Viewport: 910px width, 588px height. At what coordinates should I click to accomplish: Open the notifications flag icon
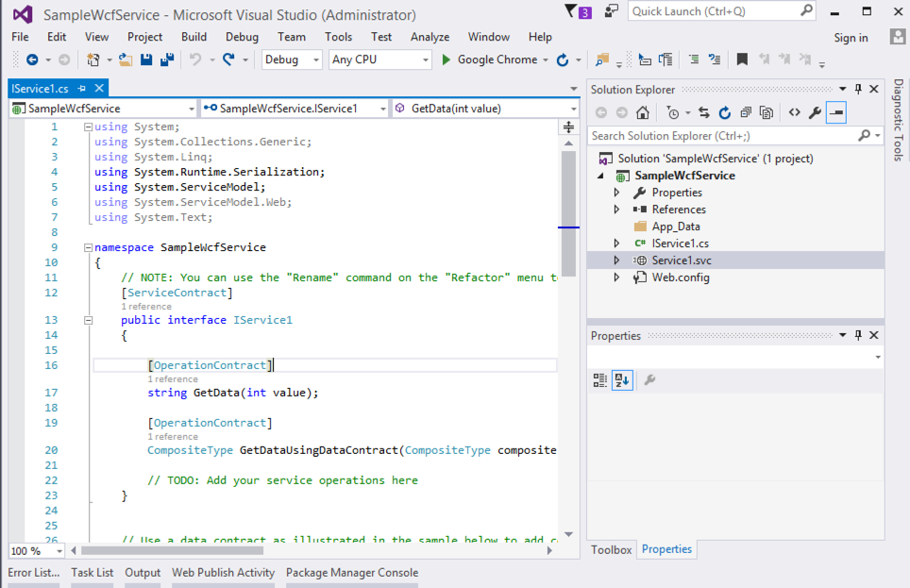coord(571,11)
